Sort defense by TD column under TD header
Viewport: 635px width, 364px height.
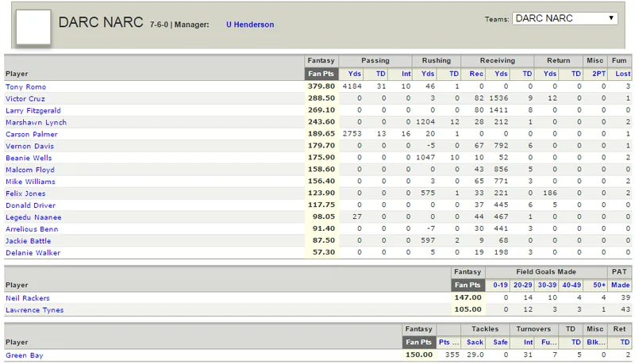[x=576, y=342]
